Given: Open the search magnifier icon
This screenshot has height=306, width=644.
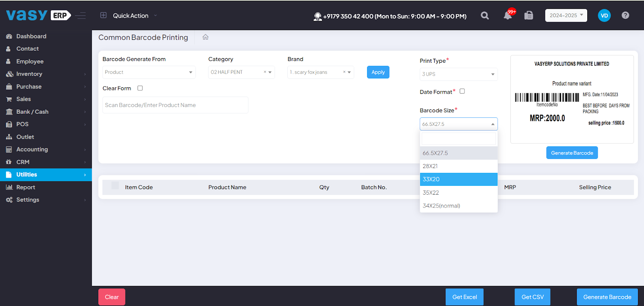Looking at the screenshot, I should (485, 16).
